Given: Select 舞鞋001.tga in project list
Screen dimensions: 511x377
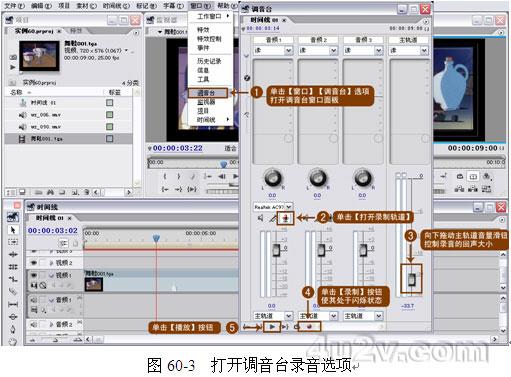Looking at the screenshot, I should pos(68,139).
